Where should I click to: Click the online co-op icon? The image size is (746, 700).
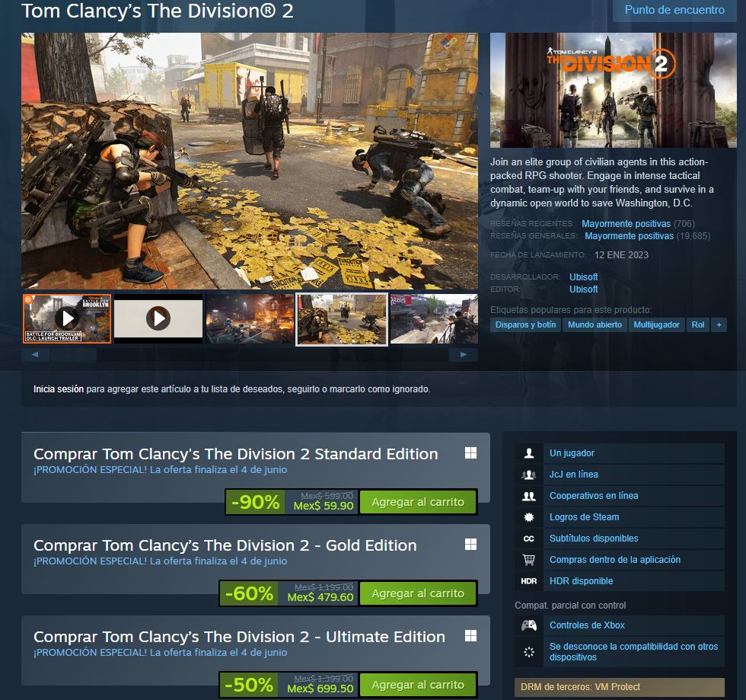pyautogui.click(x=528, y=496)
